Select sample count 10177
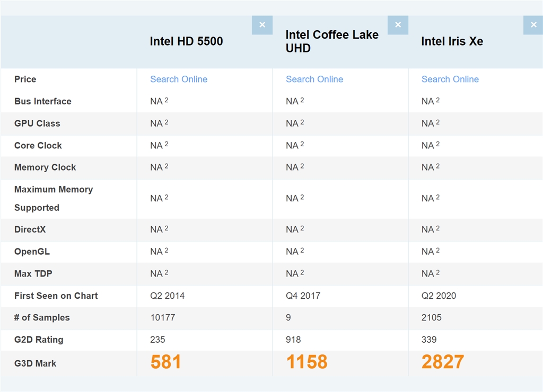This screenshot has width=543, height=392. click(x=163, y=318)
